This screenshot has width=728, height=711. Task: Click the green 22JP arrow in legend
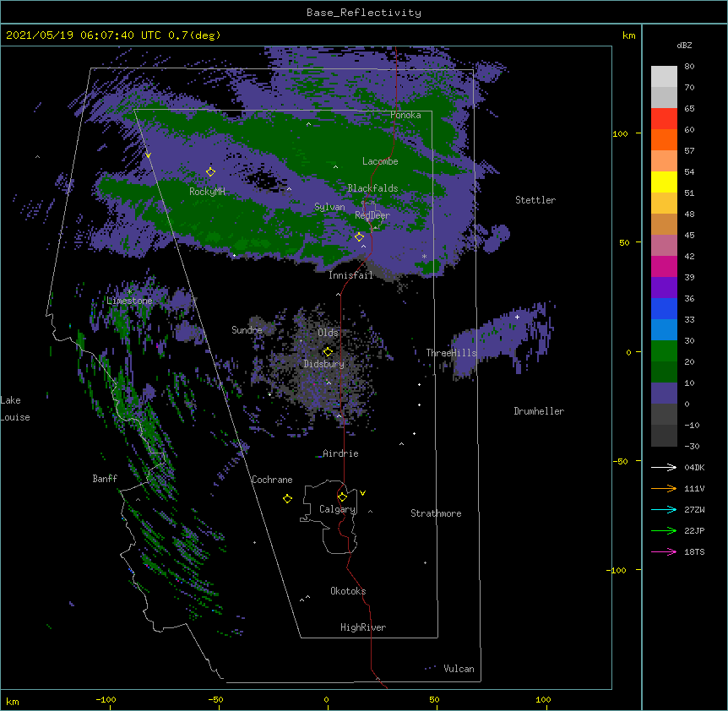[664, 530]
